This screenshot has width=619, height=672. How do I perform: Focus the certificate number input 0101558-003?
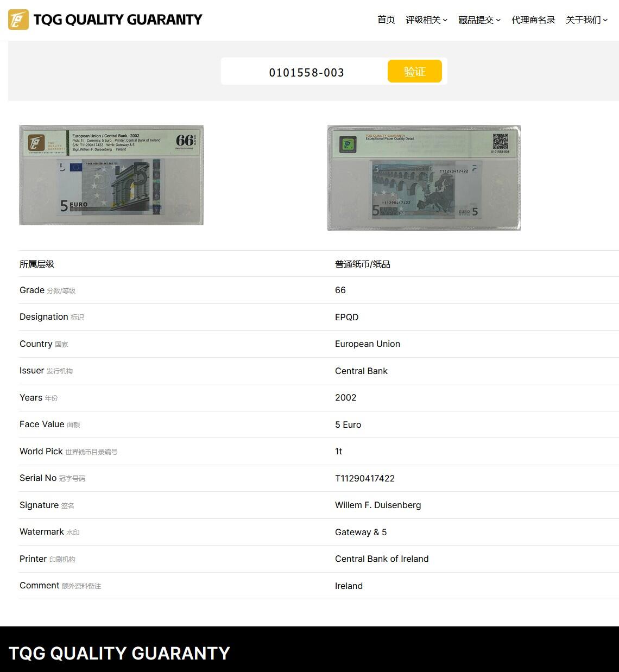(305, 72)
